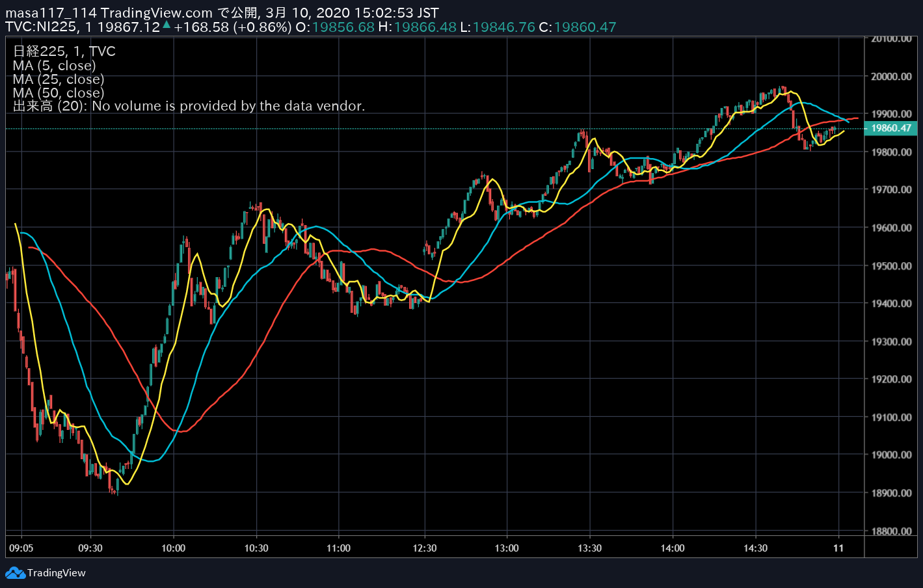Click the 19500.00 price axis label
Image resolution: width=923 pixels, height=588 pixels.
point(891,265)
